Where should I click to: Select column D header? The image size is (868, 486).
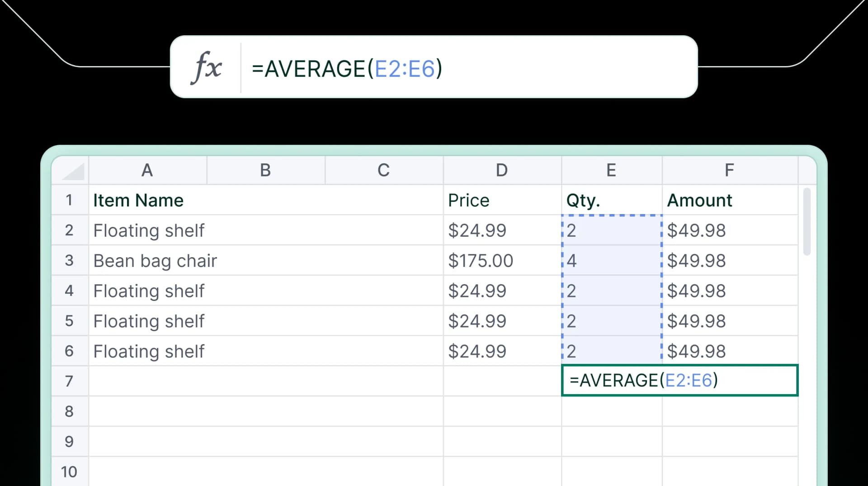[x=502, y=170]
